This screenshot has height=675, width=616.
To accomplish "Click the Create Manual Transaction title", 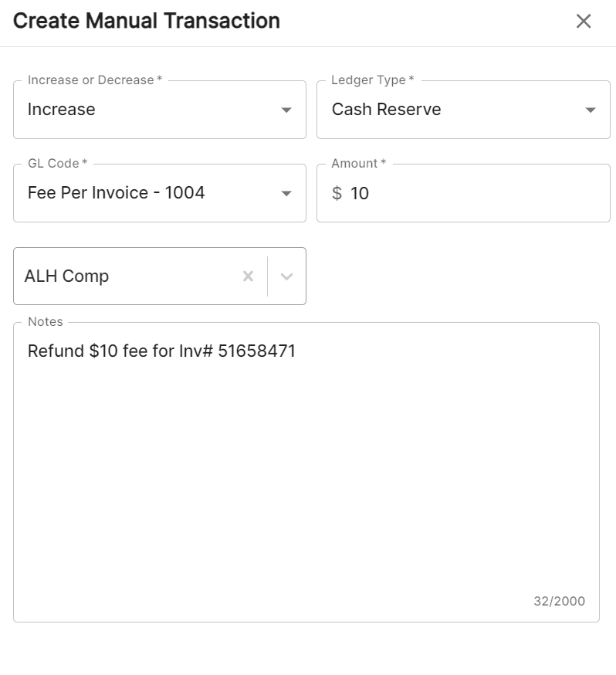I will pyautogui.click(x=147, y=21).
